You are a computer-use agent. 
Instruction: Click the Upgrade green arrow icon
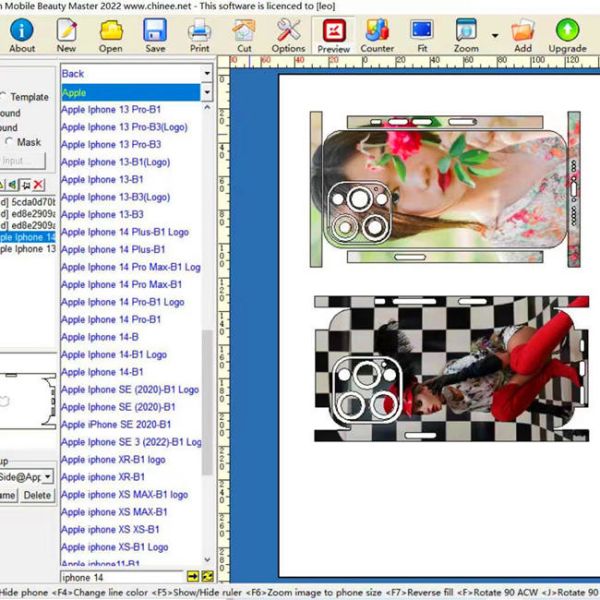click(x=567, y=34)
